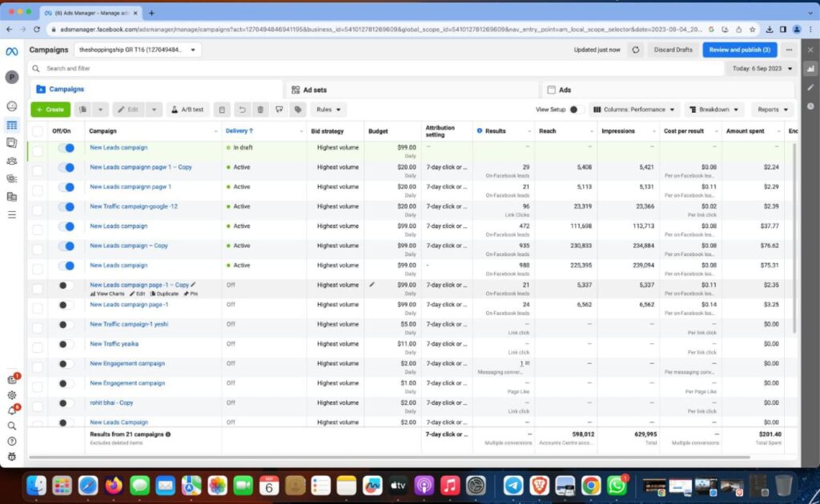Click the refresh icon beside Updated just now
The image size is (820, 504).
point(636,50)
